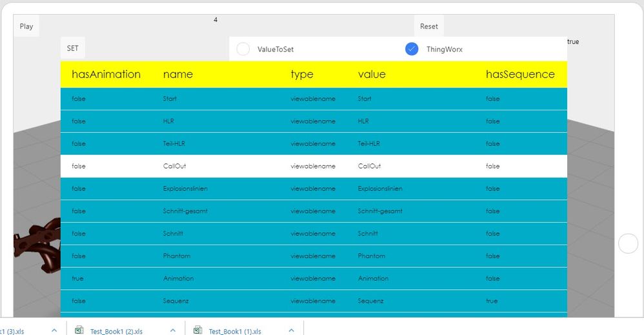Click the hasAnimation column header
This screenshot has height=335, width=644.
106,74
